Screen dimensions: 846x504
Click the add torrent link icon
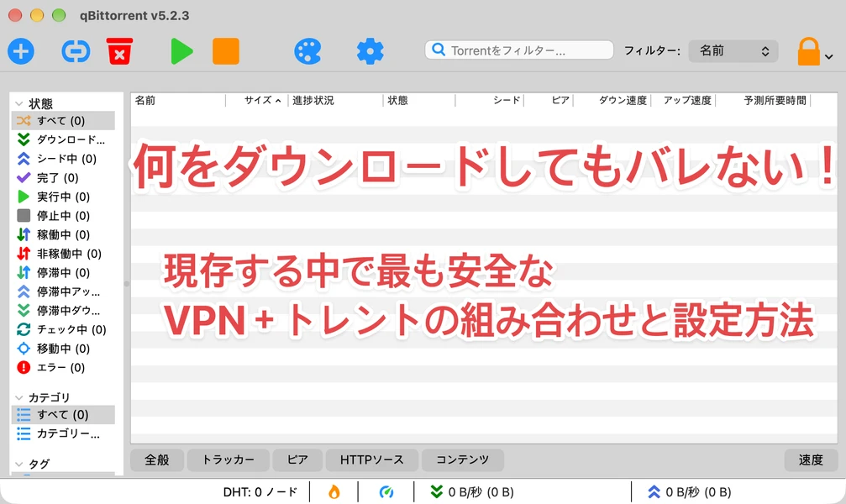[x=76, y=52]
